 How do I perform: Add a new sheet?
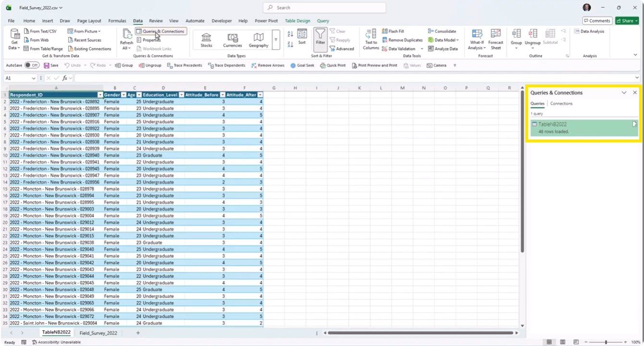coord(138,333)
